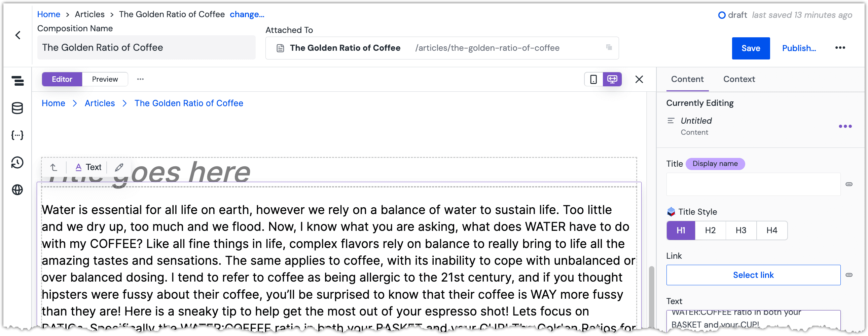This screenshot has height=336, width=868.
Task: Switch to desktop viewport preview
Action: tap(612, 79)
